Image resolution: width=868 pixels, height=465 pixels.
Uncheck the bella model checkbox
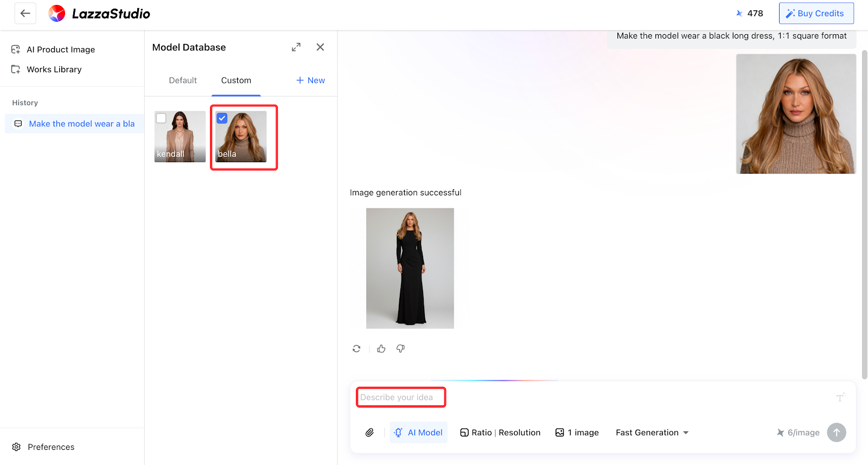coord(222,118)
